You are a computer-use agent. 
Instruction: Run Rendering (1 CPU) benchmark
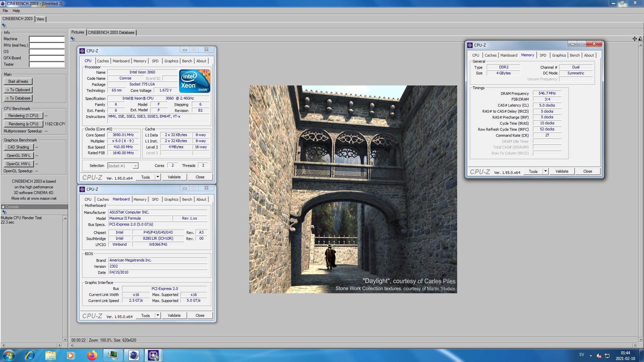[x=23, y=116]
